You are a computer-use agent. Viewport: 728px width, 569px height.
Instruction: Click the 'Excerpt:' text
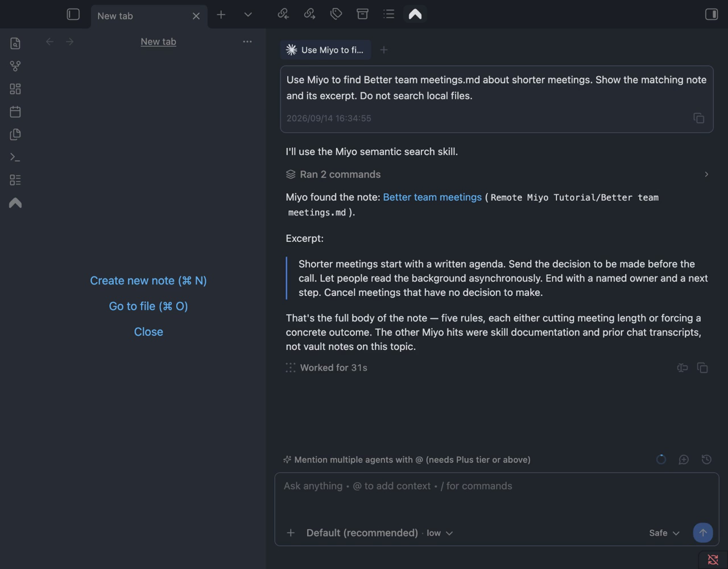tap(304, 238)
